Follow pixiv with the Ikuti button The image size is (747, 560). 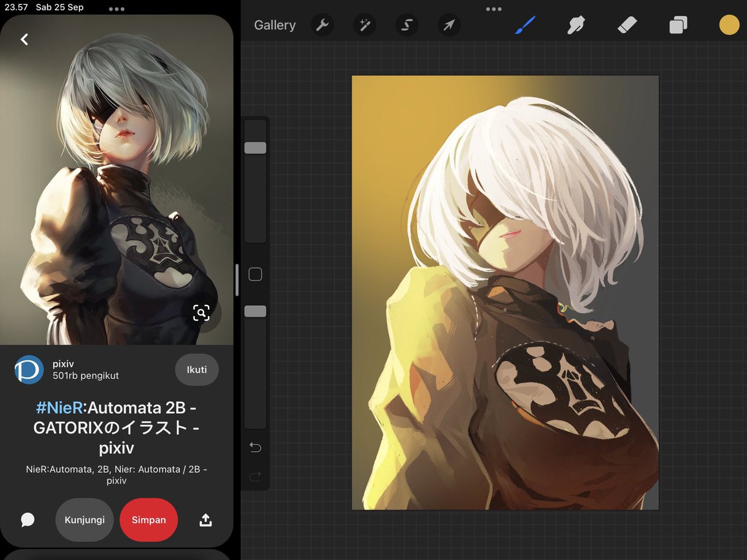tap(197, 370)
